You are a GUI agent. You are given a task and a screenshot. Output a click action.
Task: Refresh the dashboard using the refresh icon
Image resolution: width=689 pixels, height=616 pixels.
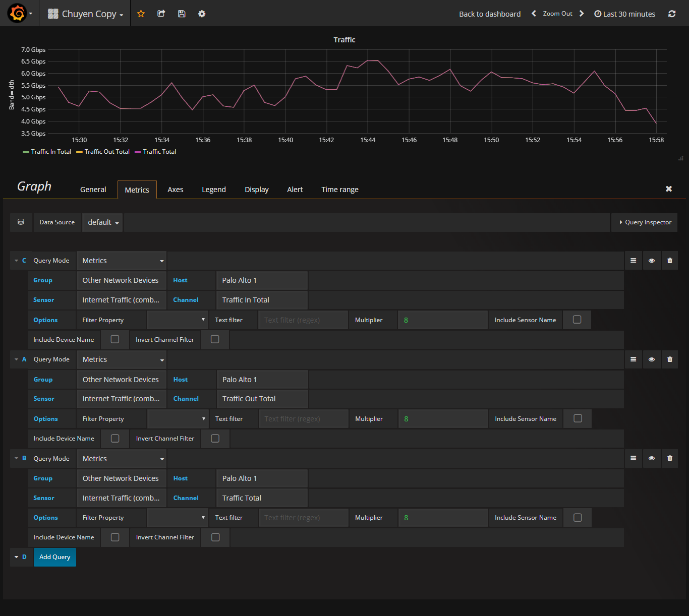672,14
